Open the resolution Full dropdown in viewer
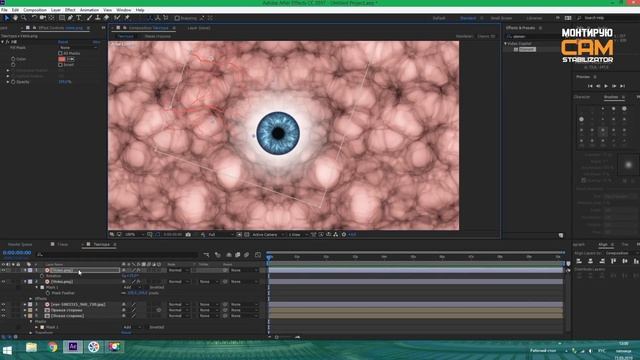The image size is (640, 360). point(220,235)
